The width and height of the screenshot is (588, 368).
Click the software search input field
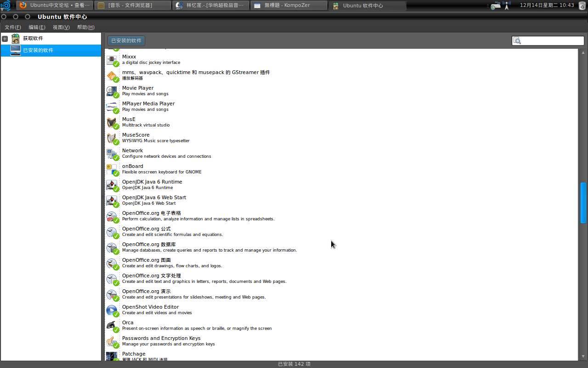pos(548,41)
